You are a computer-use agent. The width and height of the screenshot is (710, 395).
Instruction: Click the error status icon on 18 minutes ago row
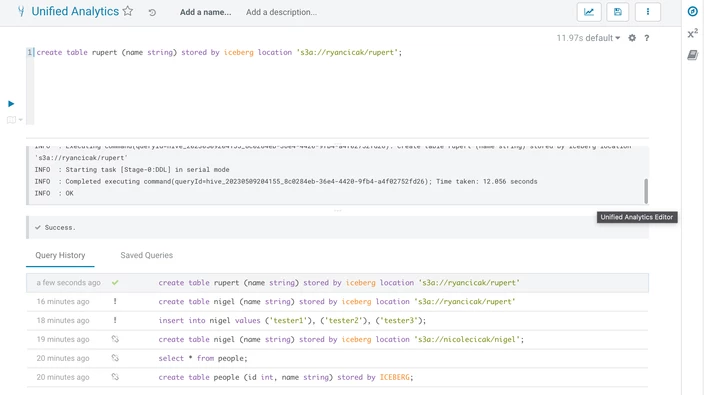[x=115, y=320]
